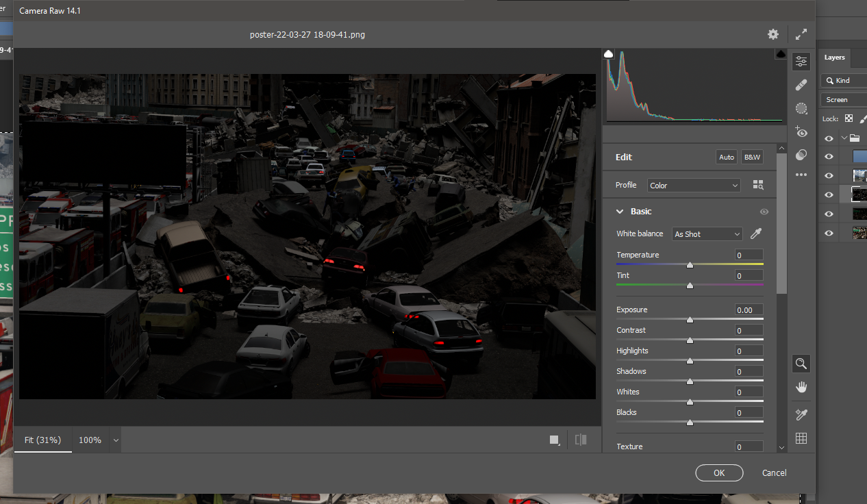The height and width of the screenshot is (504, 867).
Task: Open White balance As Shot dropdown
Action: click(x=707, y=234)
